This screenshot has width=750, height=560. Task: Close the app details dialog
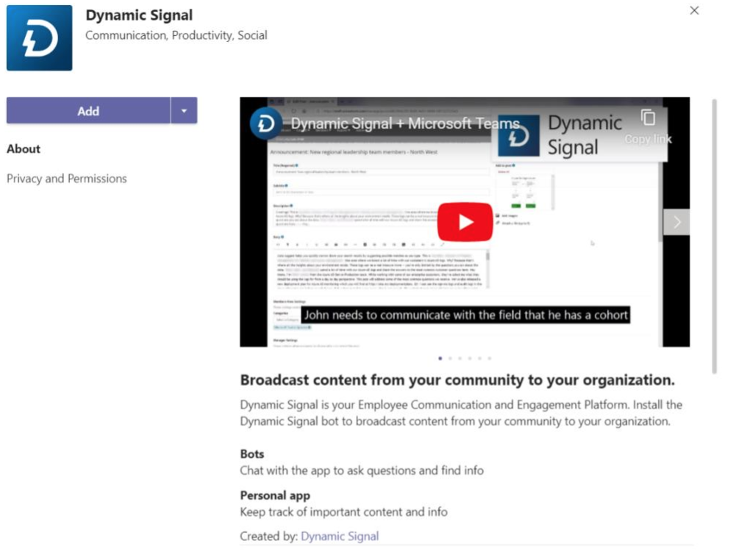[695, 10]
